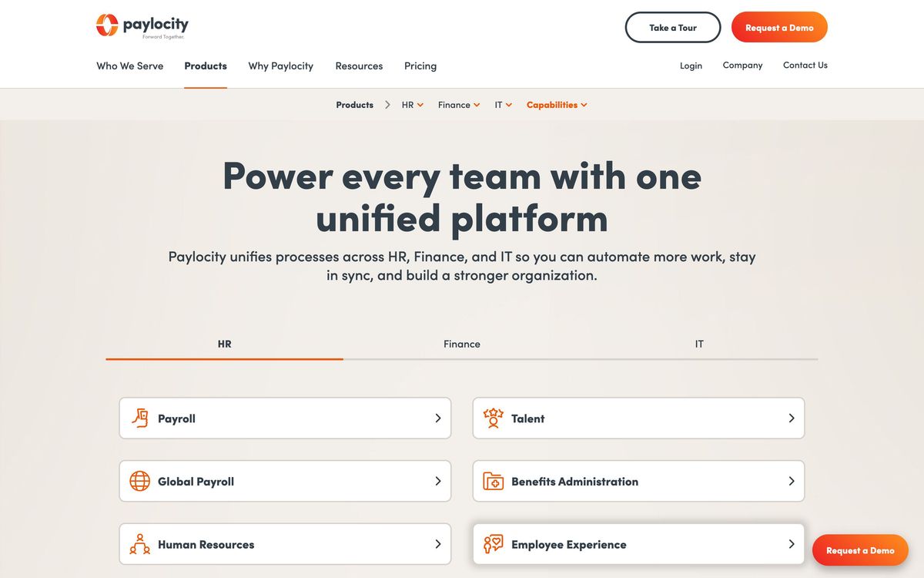Click the paragraph starting "Paylocity unifies processes"
Viewport: 924px width, 578px height.
[462, 266]
